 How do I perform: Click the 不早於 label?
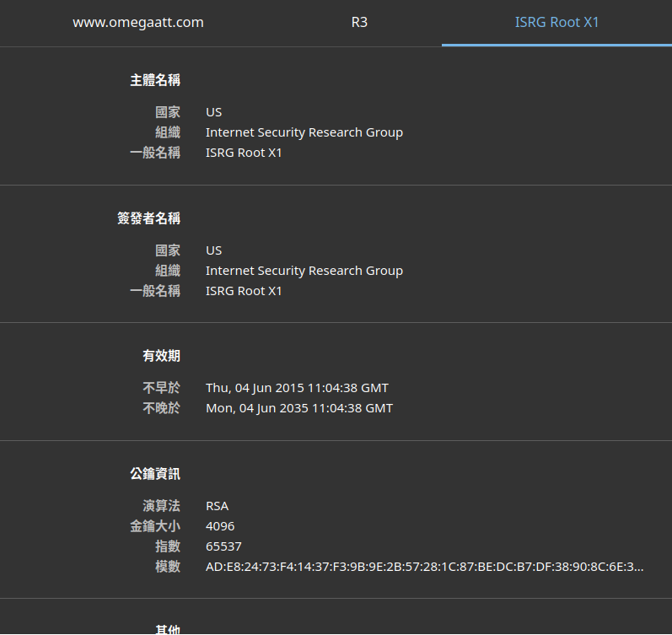coord(162,388)
